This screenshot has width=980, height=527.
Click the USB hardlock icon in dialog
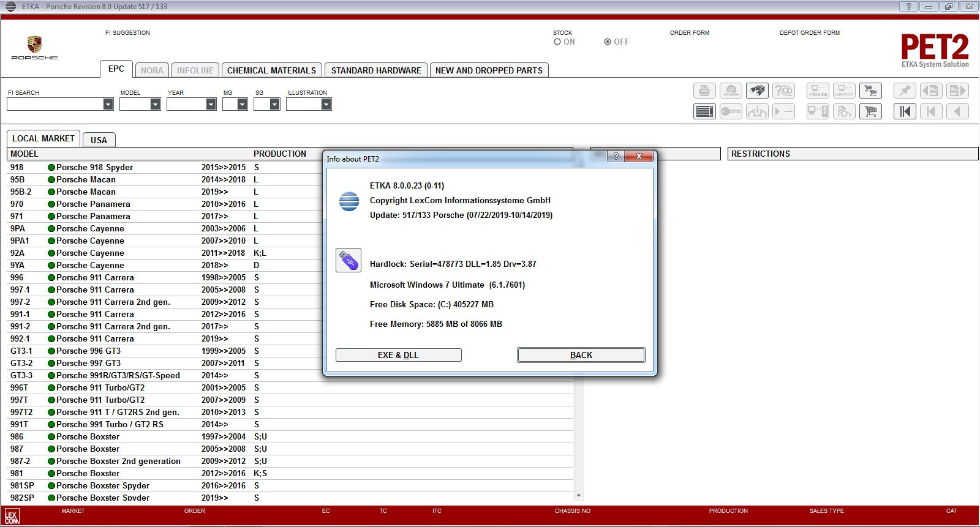pos(349,260)
